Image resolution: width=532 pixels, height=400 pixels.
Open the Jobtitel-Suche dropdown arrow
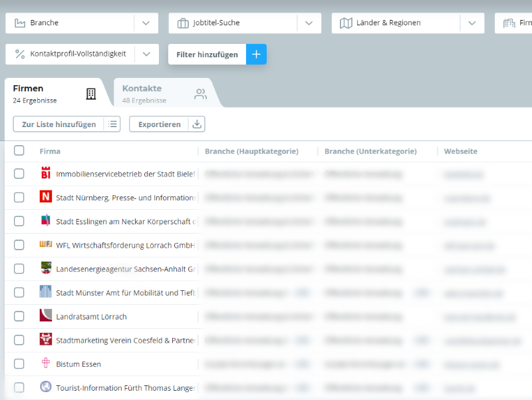309,23
